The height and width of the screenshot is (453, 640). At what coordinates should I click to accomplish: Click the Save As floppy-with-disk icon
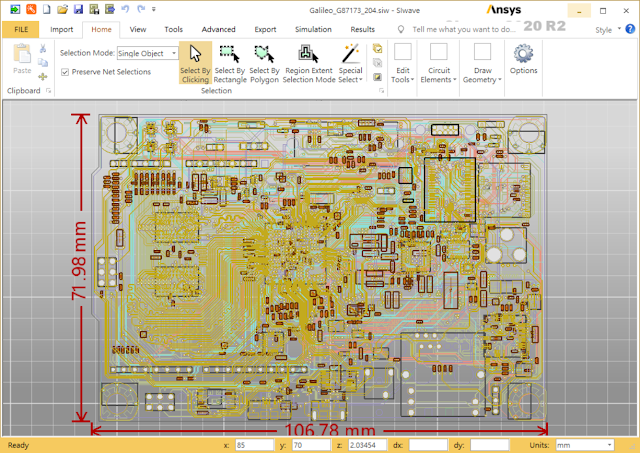click(94, 9)
